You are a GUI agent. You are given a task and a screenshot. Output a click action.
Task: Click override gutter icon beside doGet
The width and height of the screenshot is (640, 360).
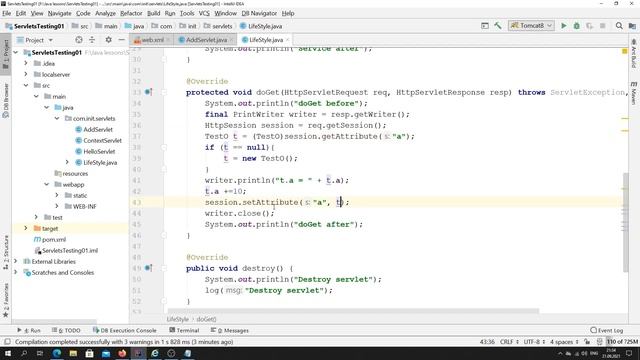coord(148,92)
